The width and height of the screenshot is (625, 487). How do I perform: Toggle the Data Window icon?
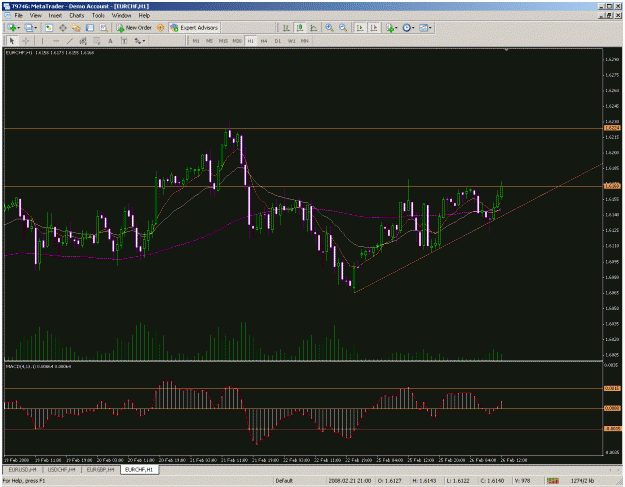click(x=63, y=28)
